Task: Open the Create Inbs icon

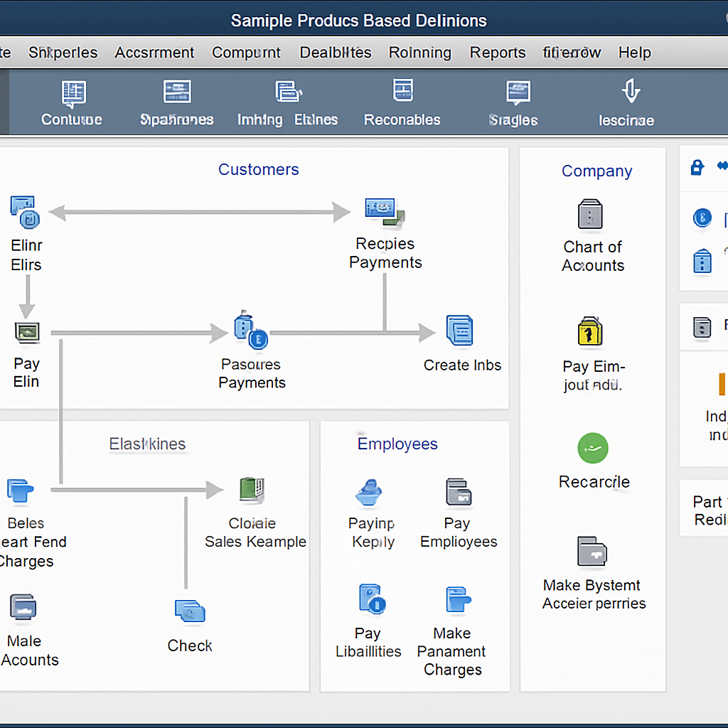Action: (460, 330)
